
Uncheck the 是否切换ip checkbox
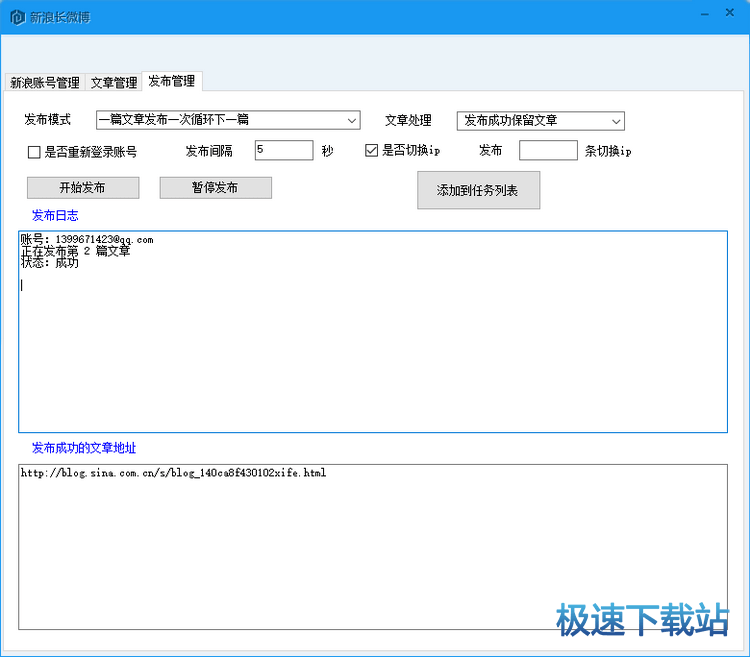point(371,151)
